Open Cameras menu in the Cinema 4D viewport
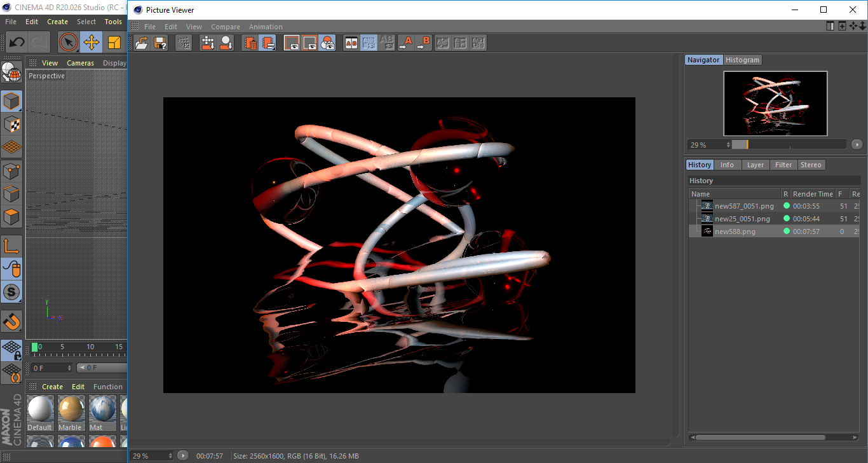868x463 pixels. [80, 63]
